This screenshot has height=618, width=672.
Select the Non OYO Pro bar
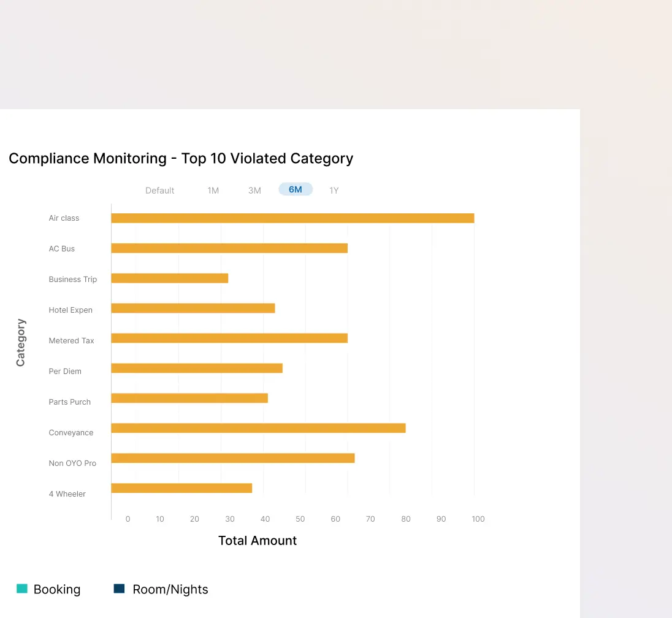click(232, 458)
